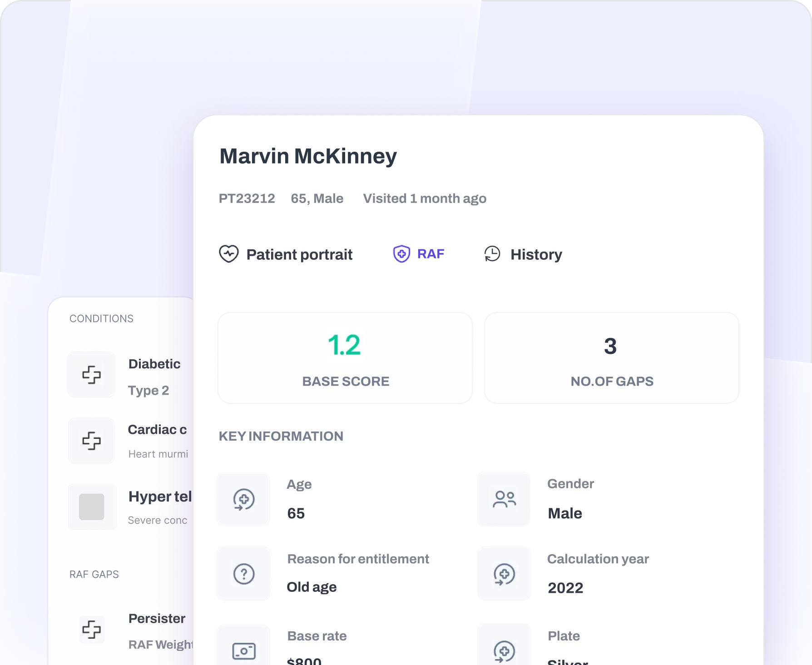Click the gray Hypertension placeholder thumbnail

(92, 506)
